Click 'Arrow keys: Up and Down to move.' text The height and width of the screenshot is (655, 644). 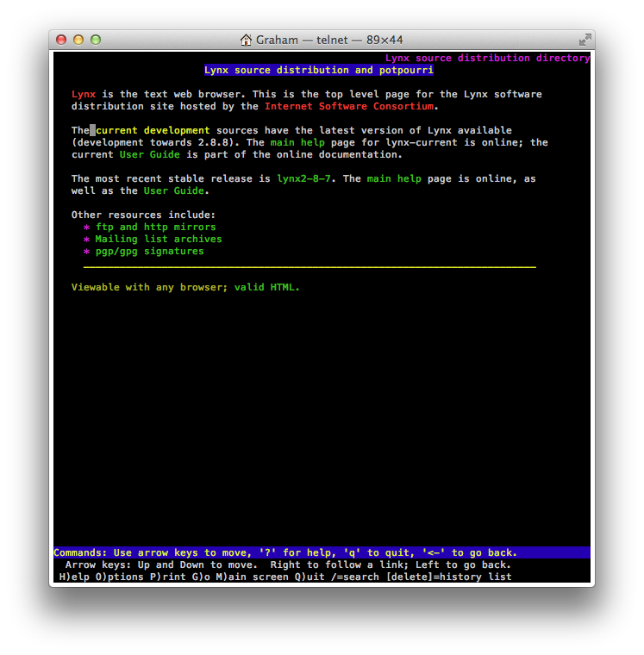click(x=161, y=565)
